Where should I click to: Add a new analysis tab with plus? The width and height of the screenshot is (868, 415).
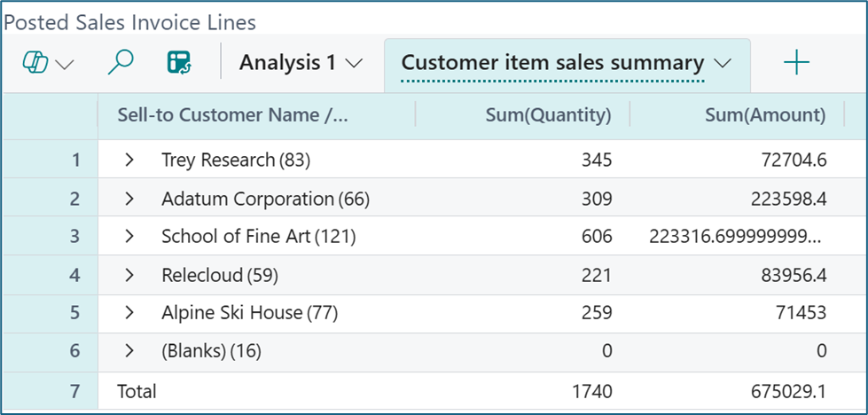click(796, 63)
